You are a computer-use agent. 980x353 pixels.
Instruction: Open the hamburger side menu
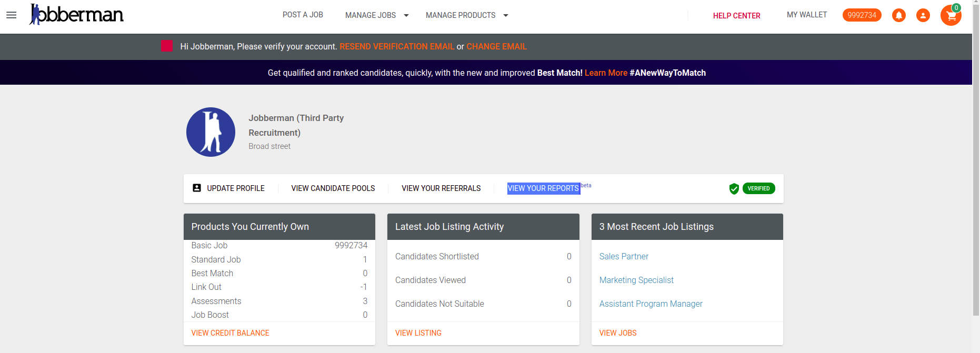[11, 15]
